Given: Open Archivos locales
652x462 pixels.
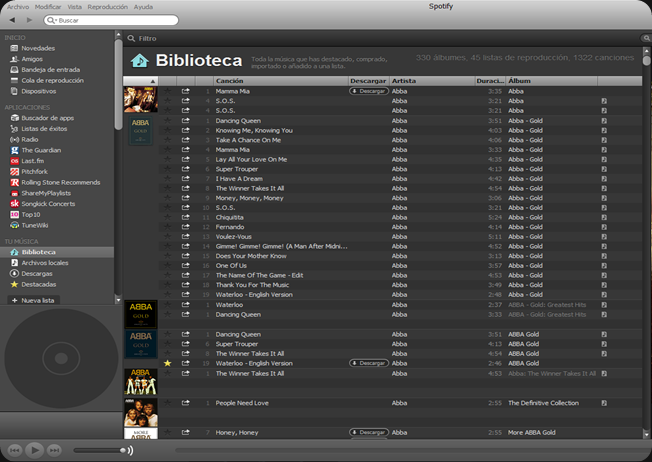Looking at the screenshot, I should pyautogui.click(x=45, y=263).
